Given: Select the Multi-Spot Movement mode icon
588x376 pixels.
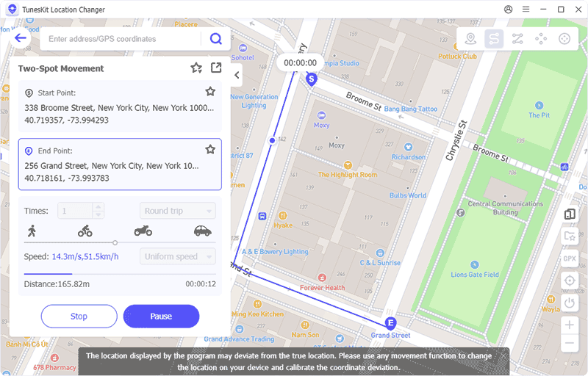Looking at the screenshot, I should (517, 39).
